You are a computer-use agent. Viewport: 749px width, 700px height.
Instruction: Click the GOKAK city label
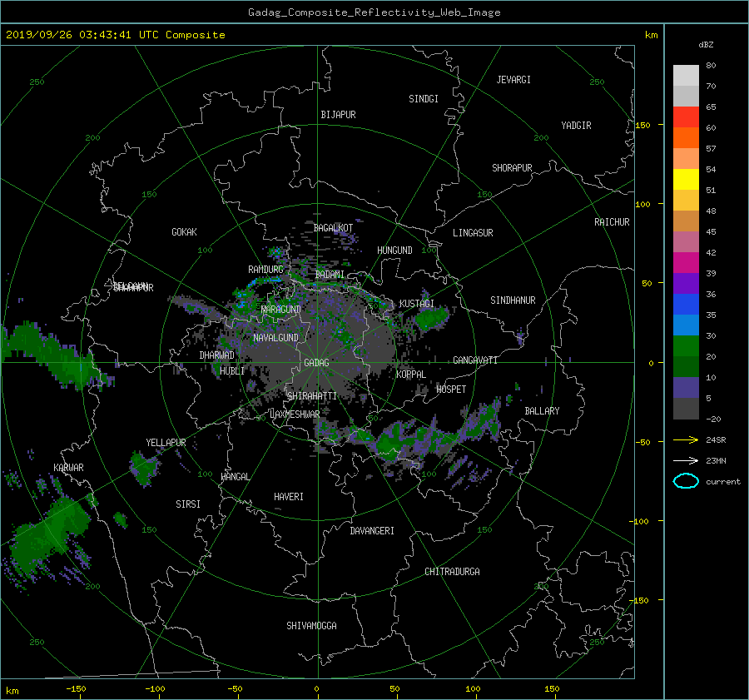[x=184, y=232]
